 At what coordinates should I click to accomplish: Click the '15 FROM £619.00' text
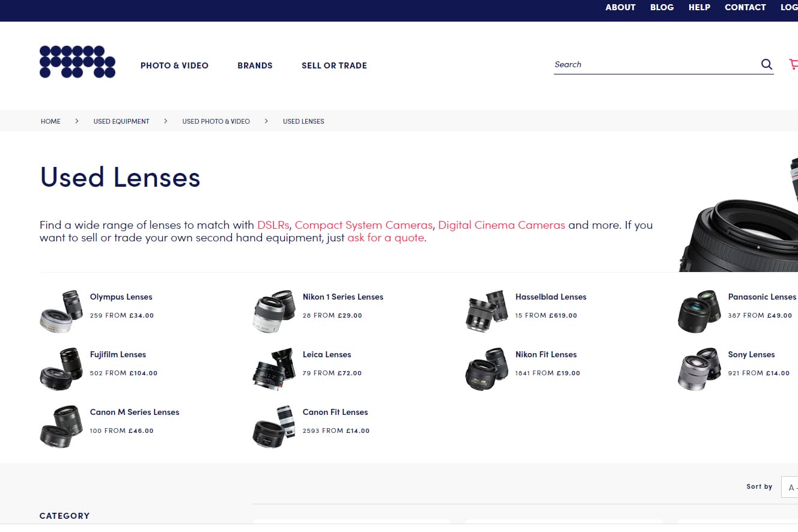tap(546, 315)
